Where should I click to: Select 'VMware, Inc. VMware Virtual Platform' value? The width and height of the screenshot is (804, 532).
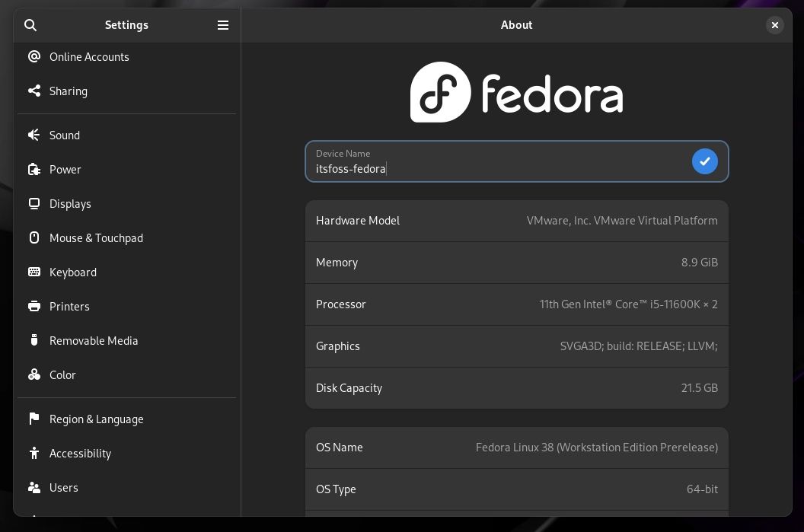(622, 221)
